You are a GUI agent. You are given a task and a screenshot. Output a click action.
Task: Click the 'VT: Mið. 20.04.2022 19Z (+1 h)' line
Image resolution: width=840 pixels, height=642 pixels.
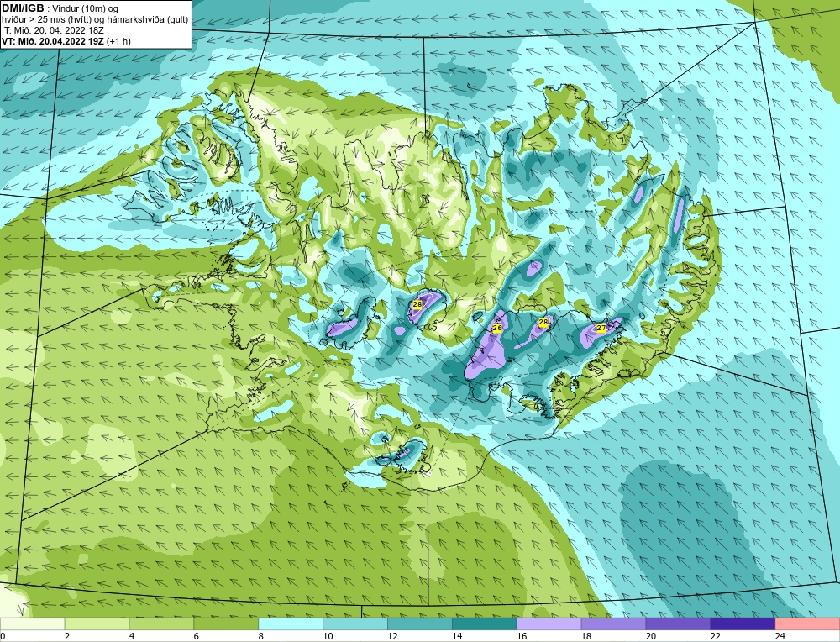pos(66,40)
